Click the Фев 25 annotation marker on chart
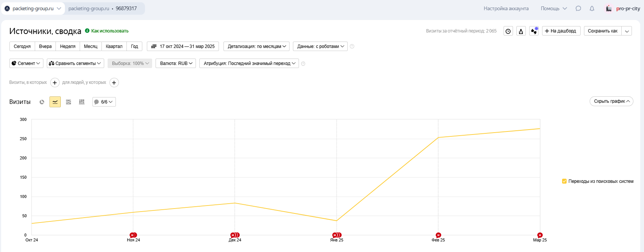Image resolution: width=644 pixels, height=252 pixels. coord(438,235)
